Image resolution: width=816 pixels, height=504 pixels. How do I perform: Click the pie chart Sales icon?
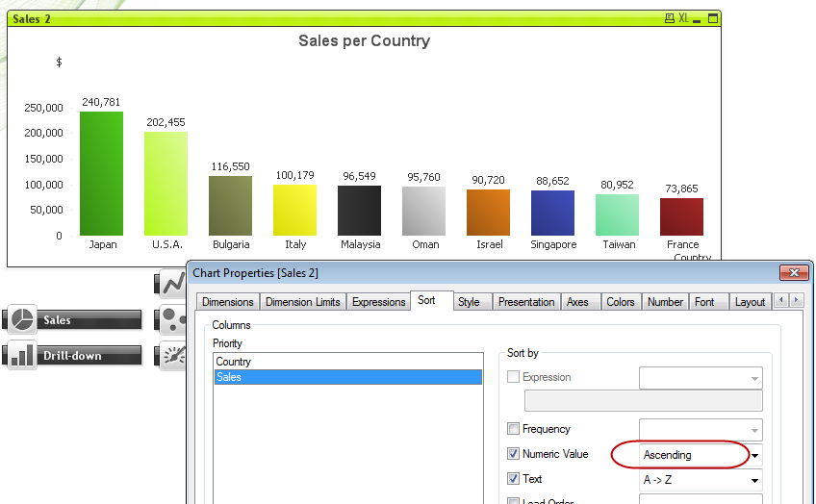point(21,319)
